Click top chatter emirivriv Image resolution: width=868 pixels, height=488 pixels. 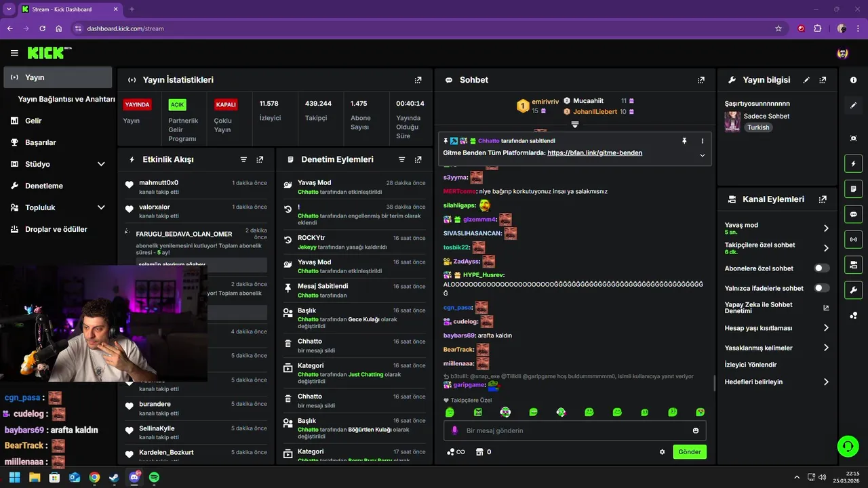click(x=545, y=102)
